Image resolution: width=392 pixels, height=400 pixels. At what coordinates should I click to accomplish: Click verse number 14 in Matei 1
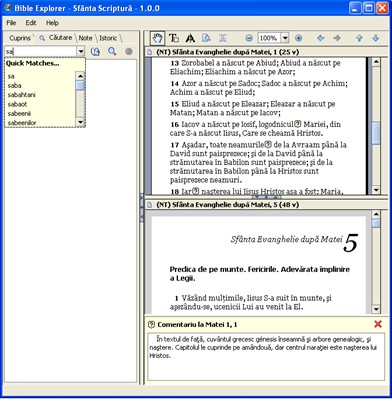(175, 84)
